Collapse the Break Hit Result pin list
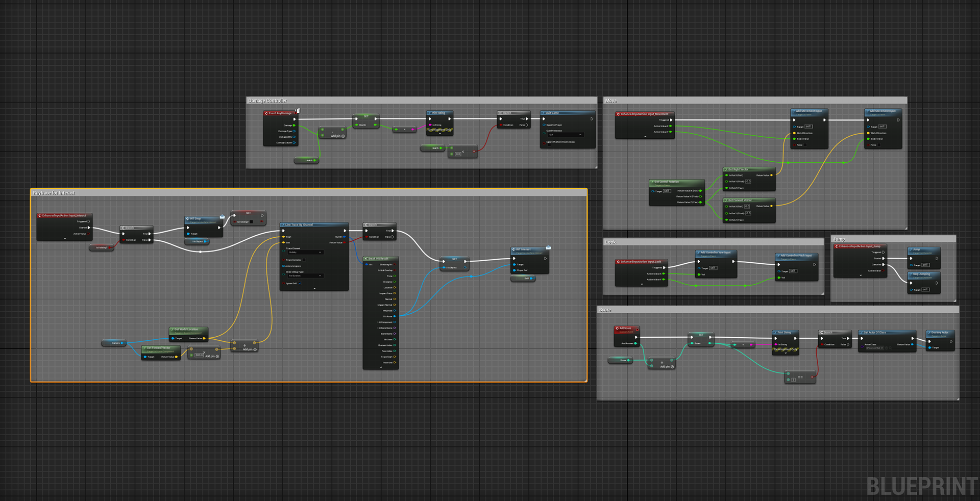The height and width of the screenshot is (501, 980). click(381, 367)
